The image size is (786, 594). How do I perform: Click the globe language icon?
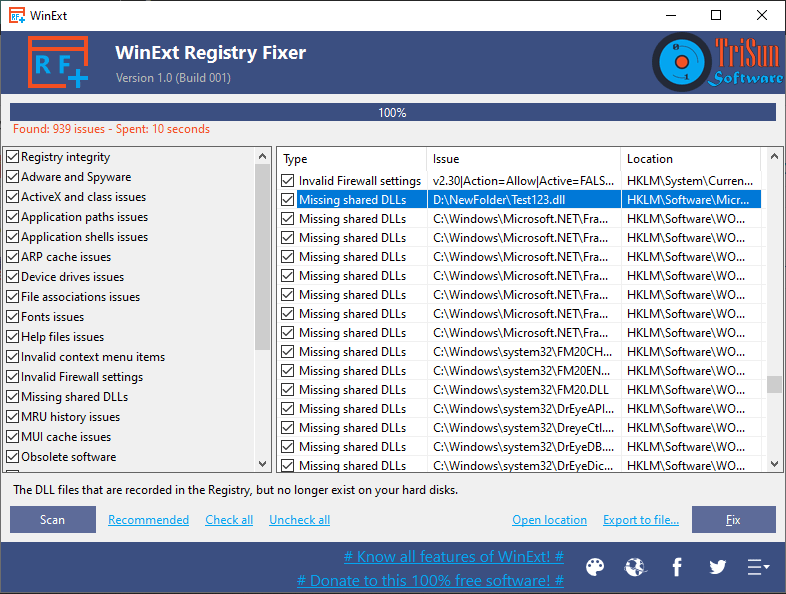pyautogui.click(x=636, y=567)
